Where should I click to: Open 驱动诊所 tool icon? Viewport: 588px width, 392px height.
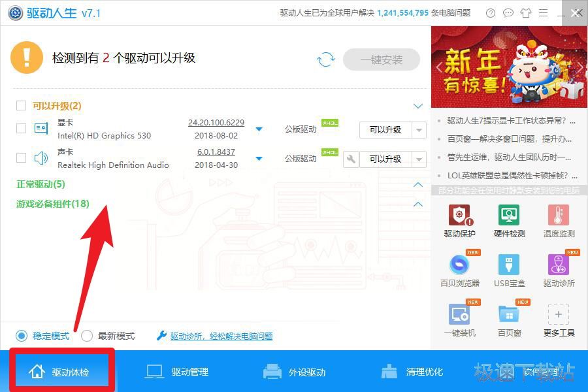point(559,265)
